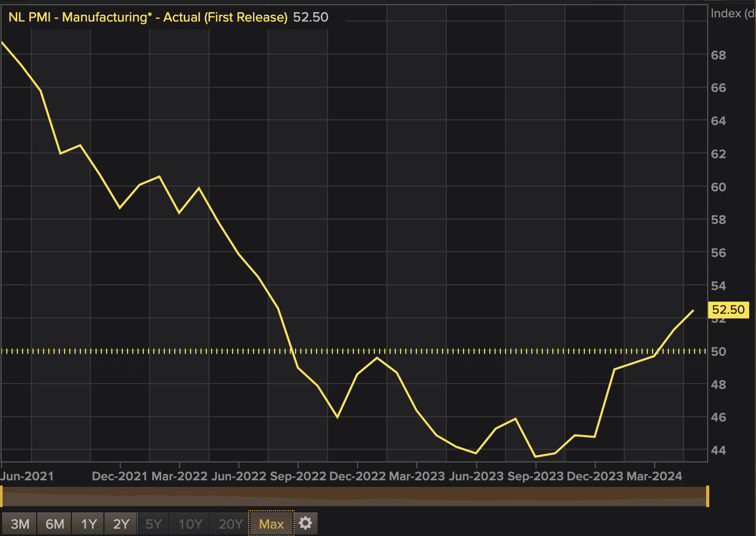This screenshot has width=756, height=536.
Task: Click the 54 y-axis label
Action: [718, 286]
